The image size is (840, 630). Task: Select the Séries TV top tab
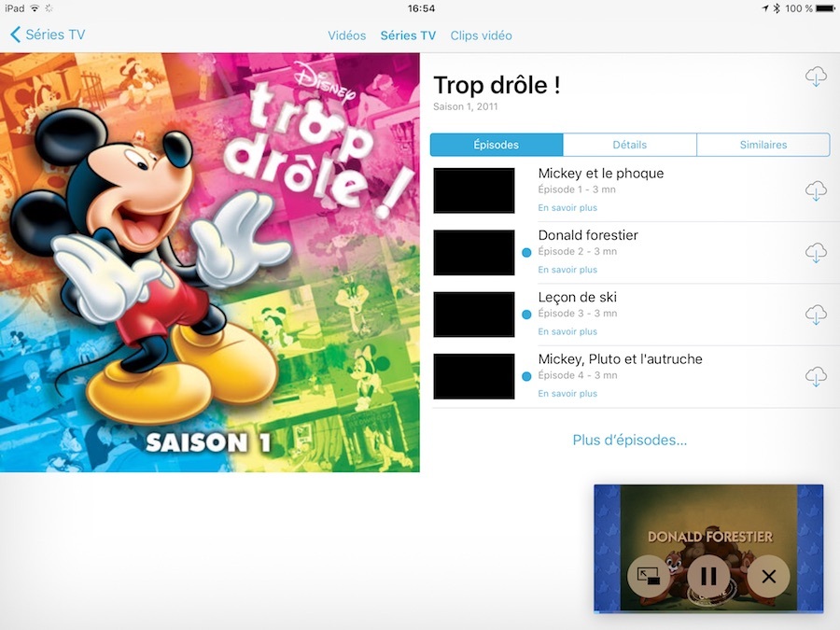coord(408,35)
